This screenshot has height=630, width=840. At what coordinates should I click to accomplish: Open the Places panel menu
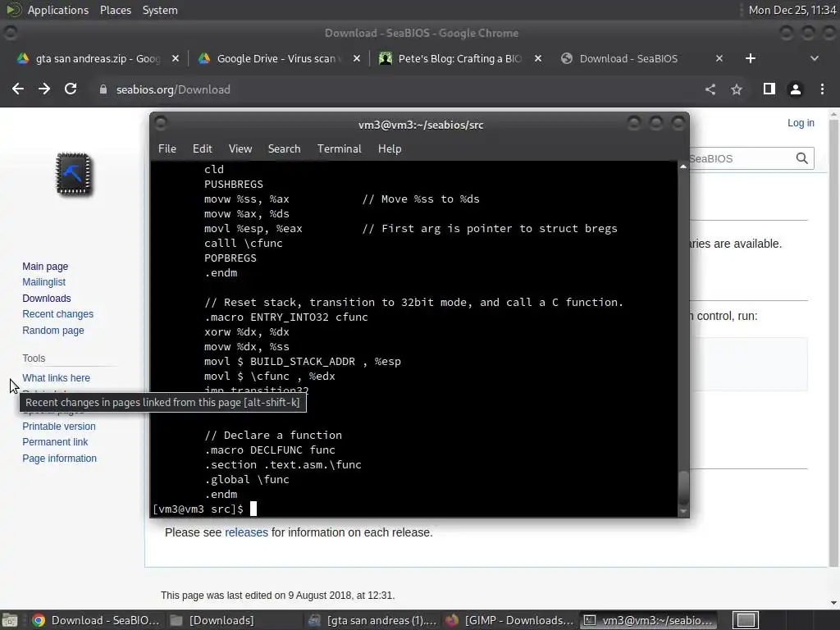(115, 10)
